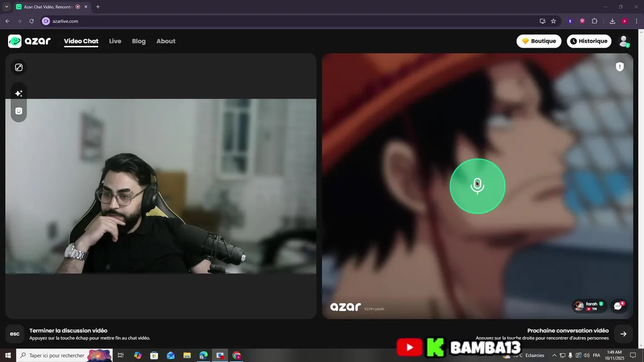Screen dimensions: 644x362
Task: Open farah's profile chip
Action: pyautogui.click(x=589, y=306)
